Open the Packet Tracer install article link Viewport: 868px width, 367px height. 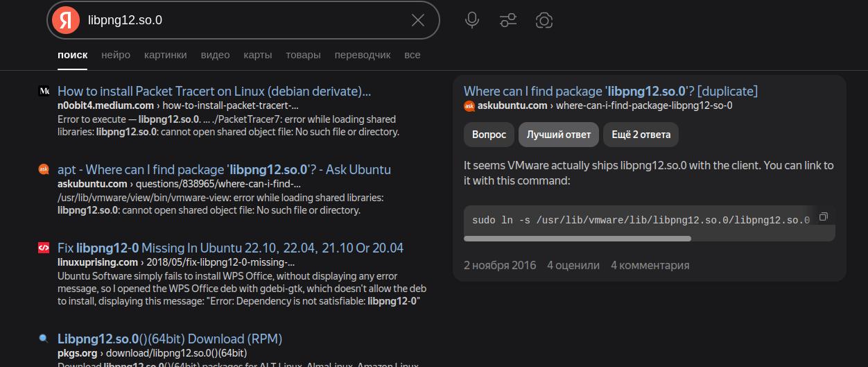pyautogui.click(x=214, y=91)
